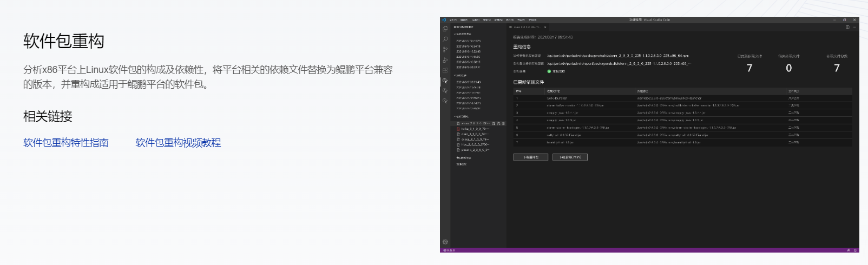Click the 已更新依赖文件 section heading

pyautogui.click(x=529, y=82)
